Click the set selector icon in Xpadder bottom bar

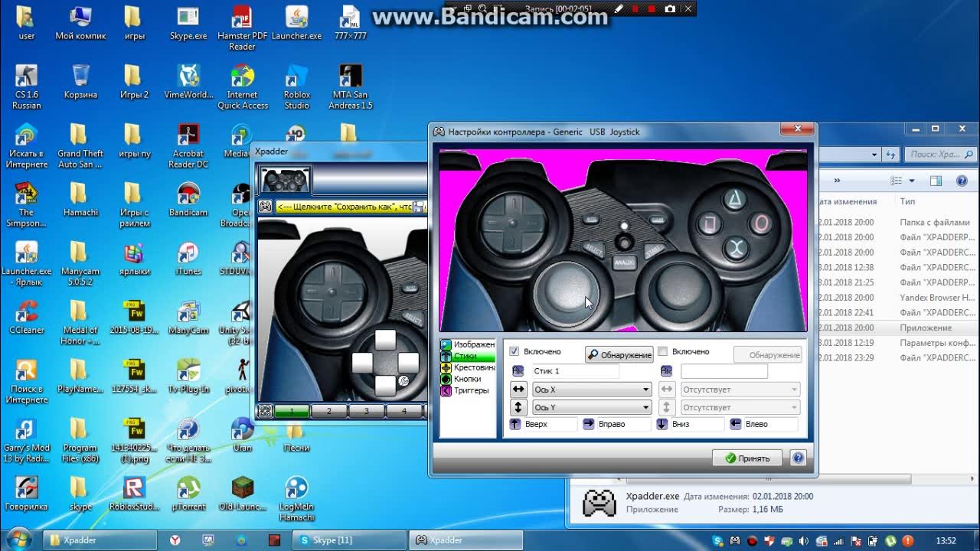click(265, 411)
